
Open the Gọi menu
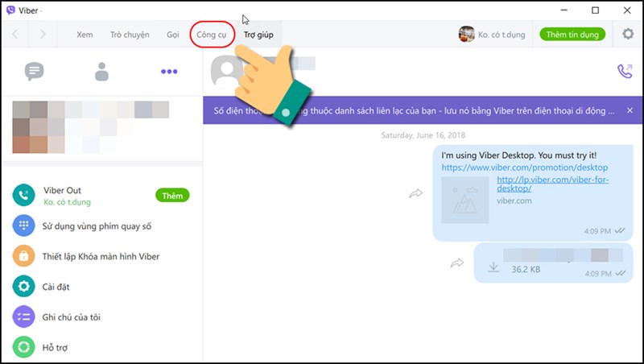coord(173,35)
